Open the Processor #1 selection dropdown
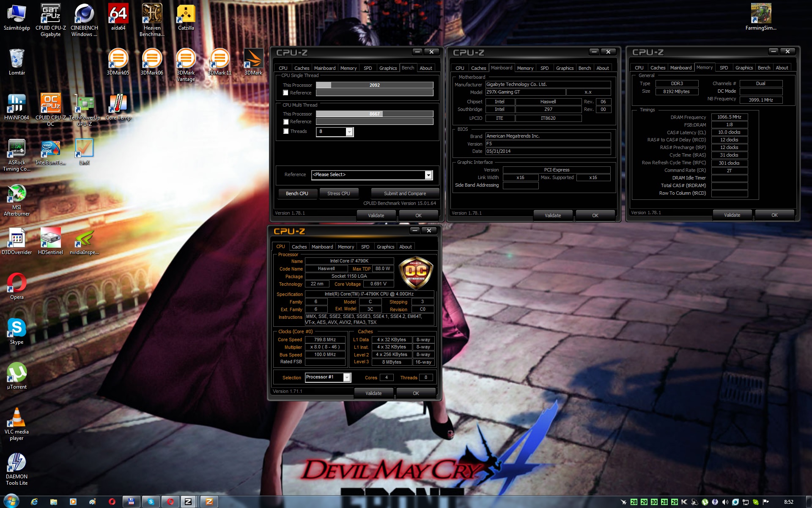Viewport: 812px width, 508px height. (x=347, y=377)
